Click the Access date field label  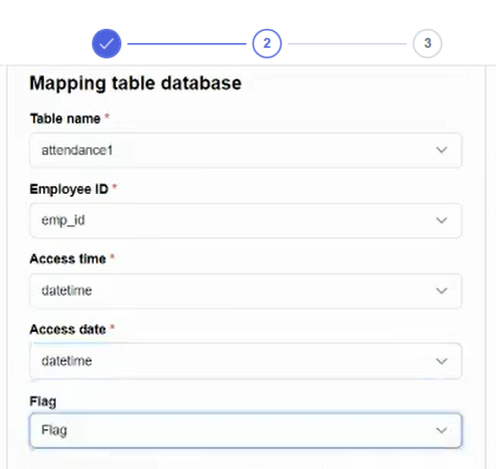[x=68, y=329]
